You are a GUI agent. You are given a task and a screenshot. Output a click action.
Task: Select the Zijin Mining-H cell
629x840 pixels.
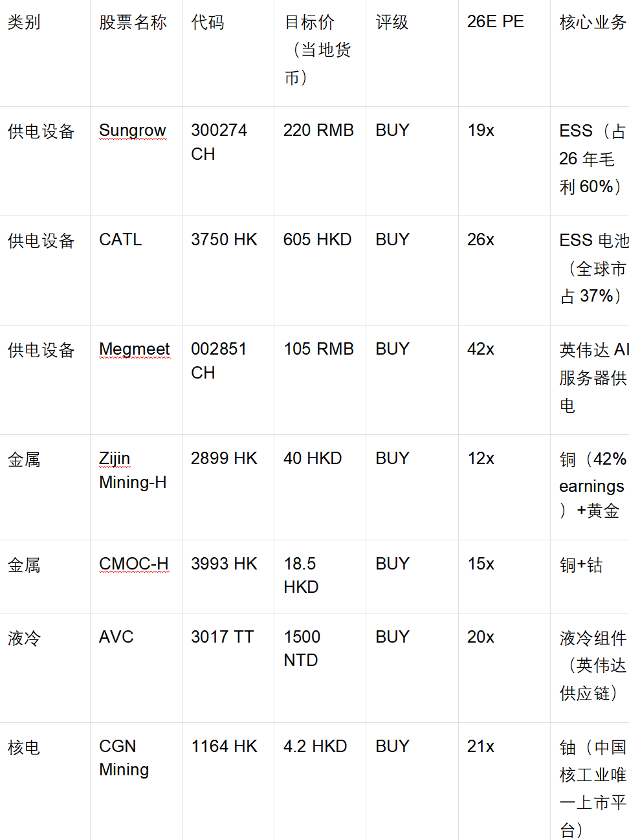click(133, 470)
